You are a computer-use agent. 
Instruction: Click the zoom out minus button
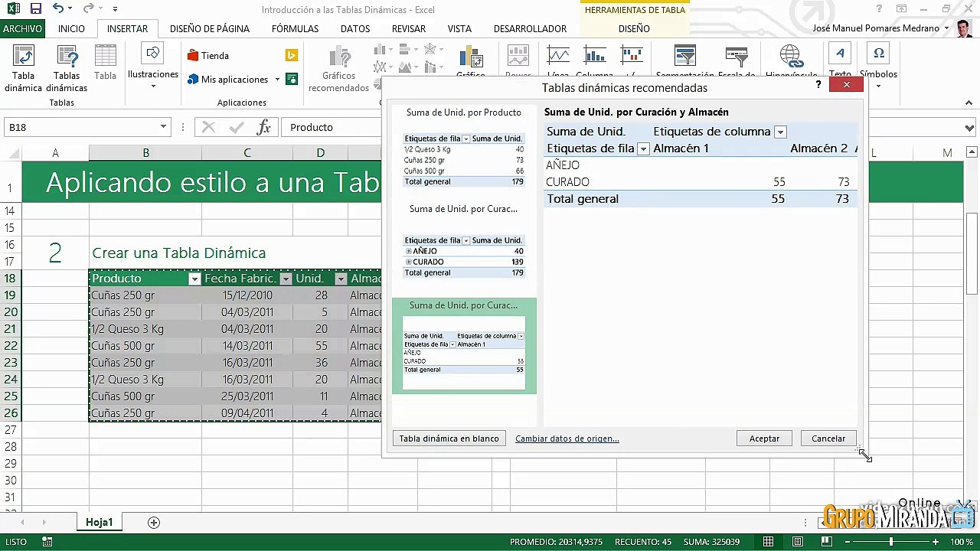tap(848, 542)
